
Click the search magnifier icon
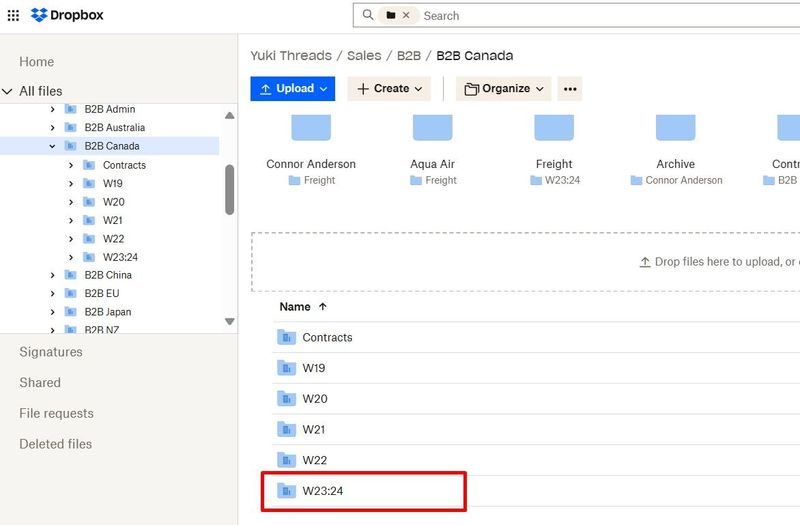(368, 16)
